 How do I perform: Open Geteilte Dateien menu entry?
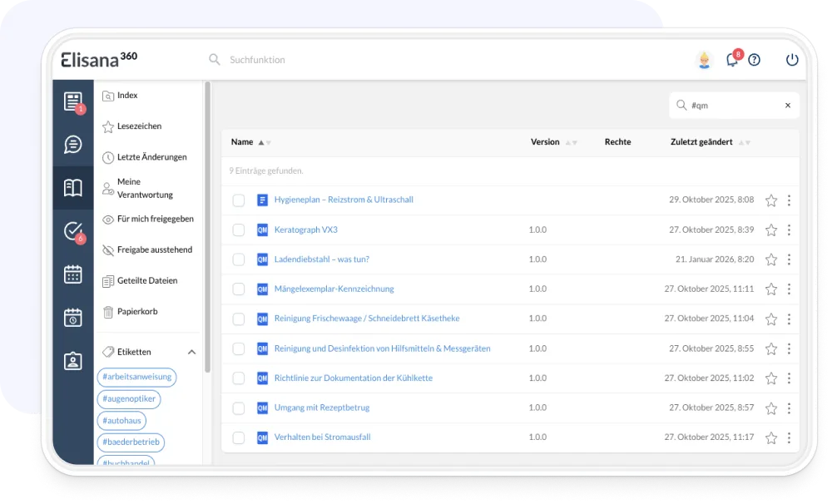pos(140,280)
